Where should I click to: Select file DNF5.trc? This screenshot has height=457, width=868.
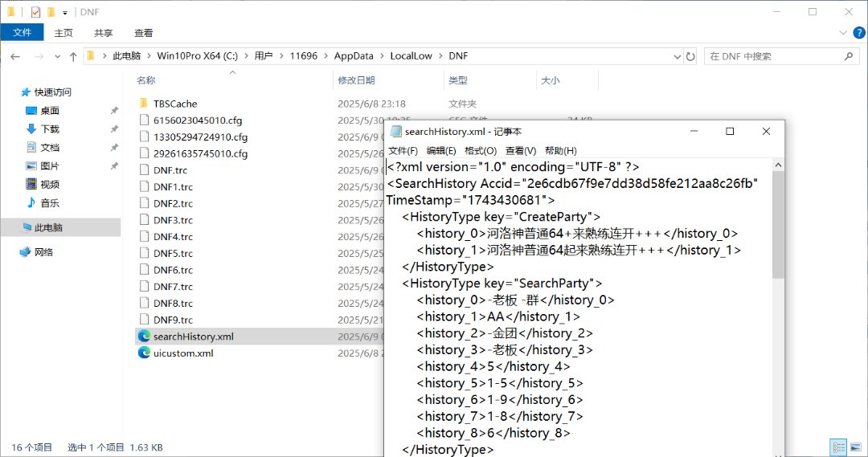(174, 253)
